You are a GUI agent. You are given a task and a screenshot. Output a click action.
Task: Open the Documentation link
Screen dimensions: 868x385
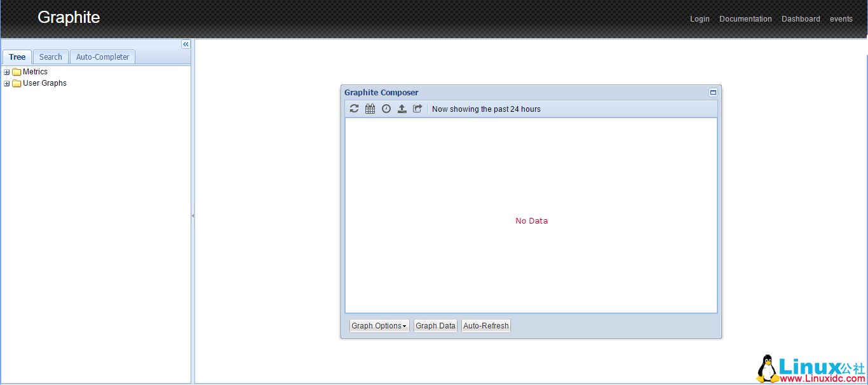coord(745,19)
